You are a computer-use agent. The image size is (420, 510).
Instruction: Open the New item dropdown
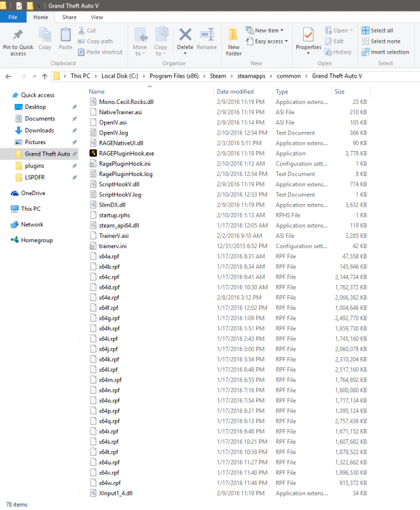(264, 31)
